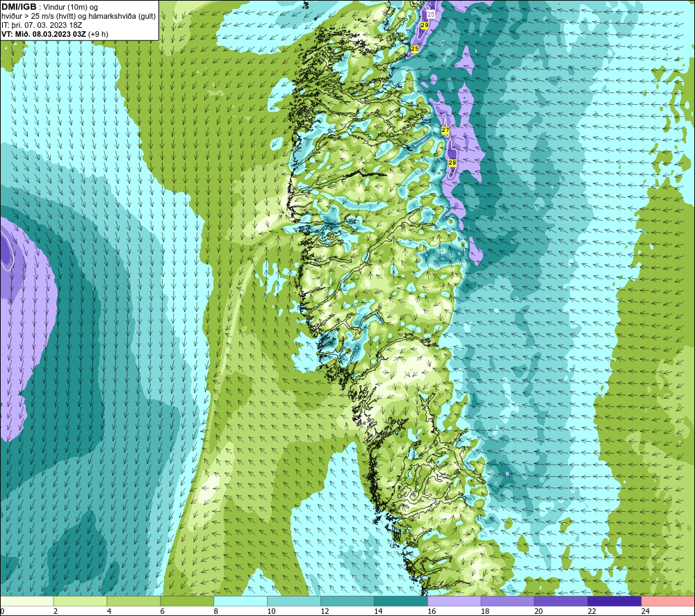Pick the indigo 22–24 m/s legend swatch
Viewport: 695px width, 616px height.
click(614, 601)
